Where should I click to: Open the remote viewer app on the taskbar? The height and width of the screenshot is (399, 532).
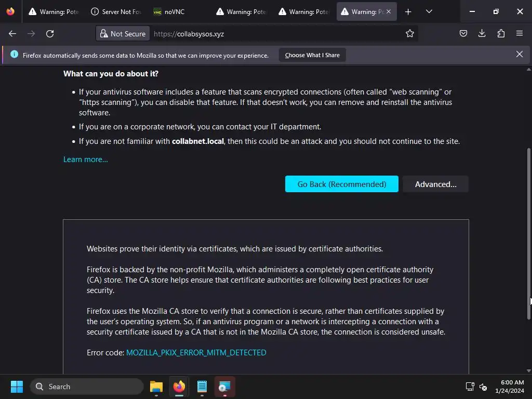pos(224,387)
